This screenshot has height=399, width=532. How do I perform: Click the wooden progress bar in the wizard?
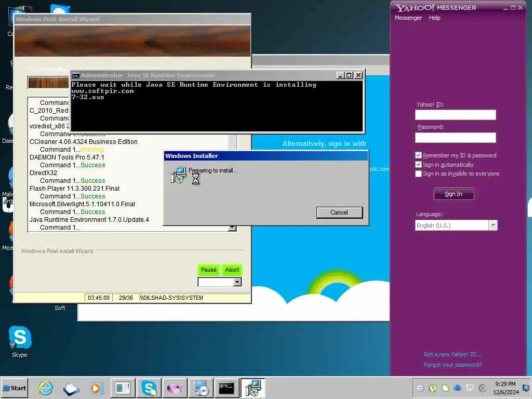(48, 83)
